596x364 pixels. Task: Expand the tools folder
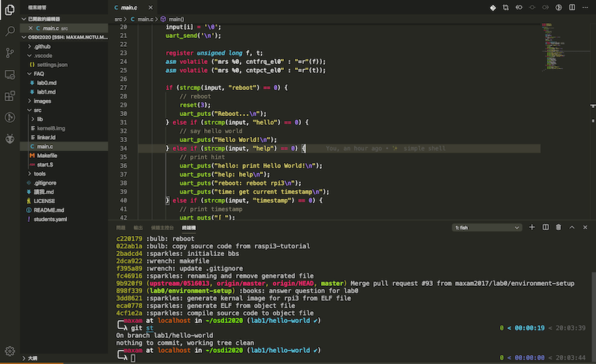(39, 173)
